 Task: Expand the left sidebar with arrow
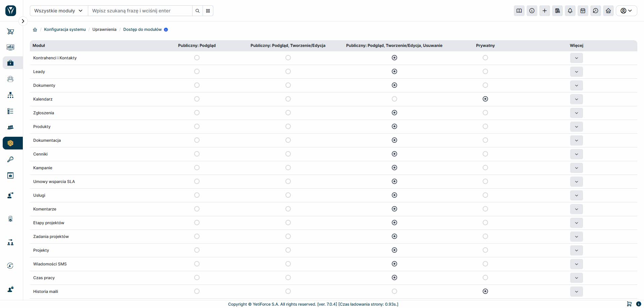click(x=23, y=21)
